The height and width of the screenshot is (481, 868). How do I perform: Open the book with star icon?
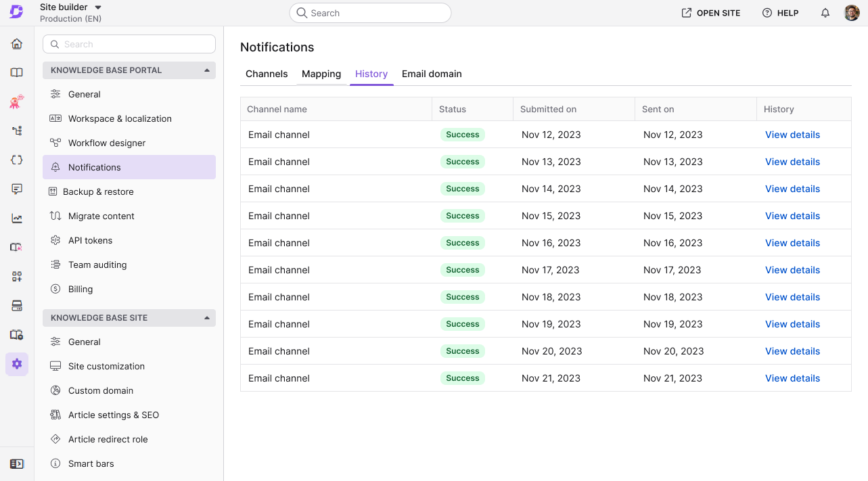coord(17,248)
